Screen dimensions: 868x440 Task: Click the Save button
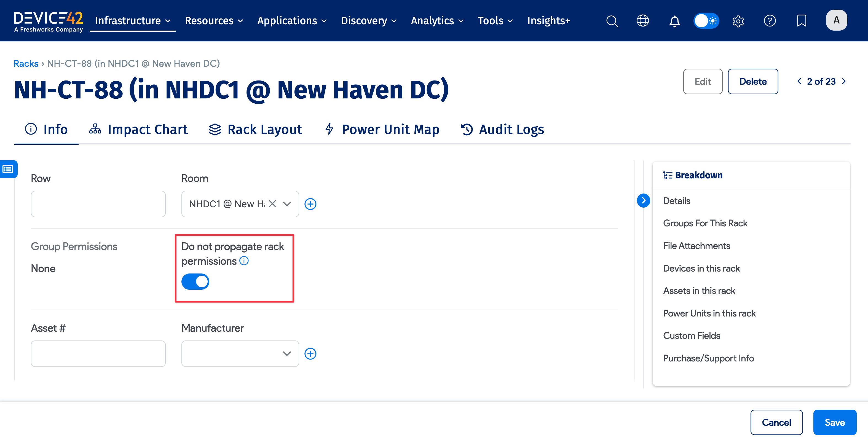tap(834, 422)
